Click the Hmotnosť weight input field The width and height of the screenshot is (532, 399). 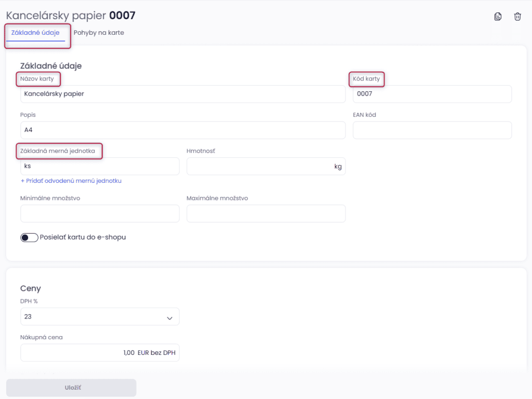(x=259, y=166)
